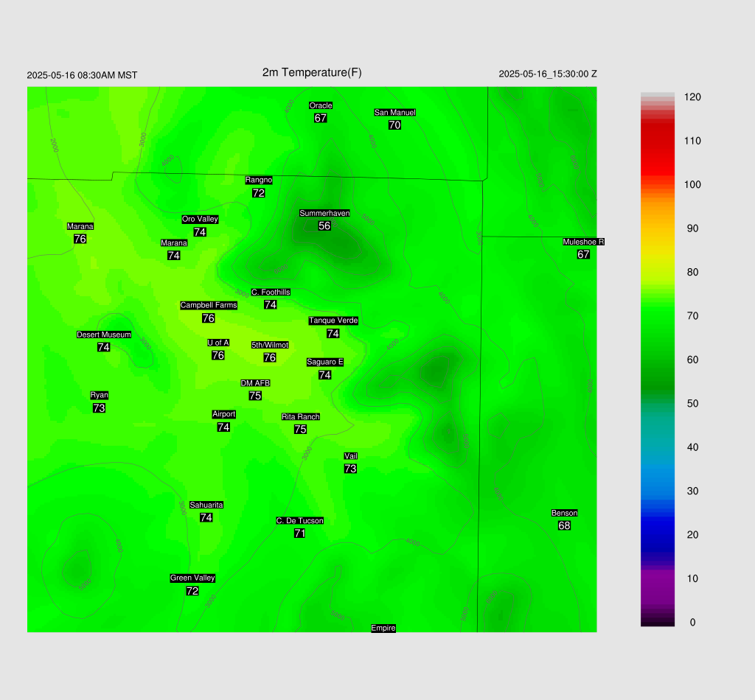The image size is (755, 700).
Task: Select the Sahuarita station label
Action: [x=206, y=505]
